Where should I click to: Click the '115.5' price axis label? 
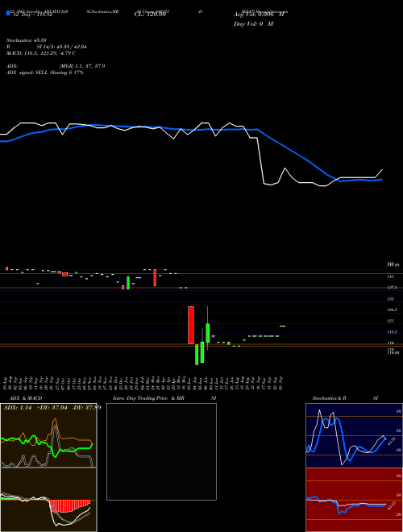[392, 332]
